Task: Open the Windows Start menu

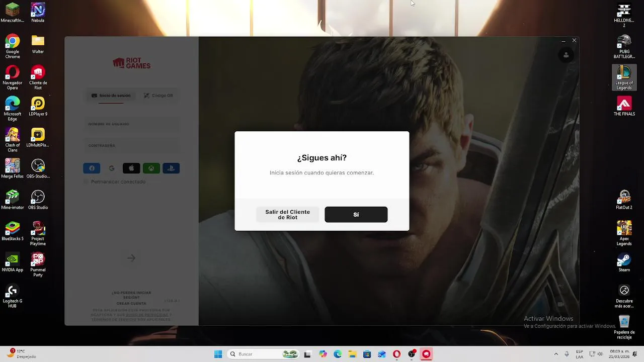Action: 218,354
